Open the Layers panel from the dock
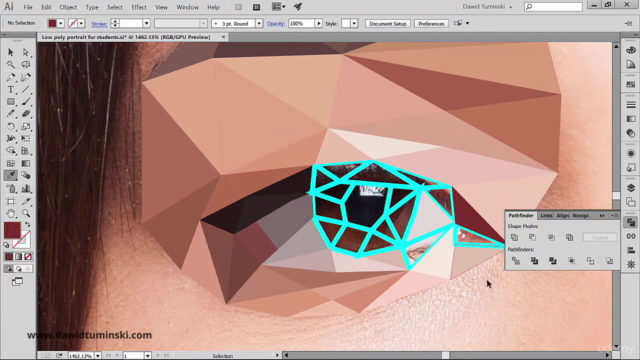640x360 pixels. (631, 188)
